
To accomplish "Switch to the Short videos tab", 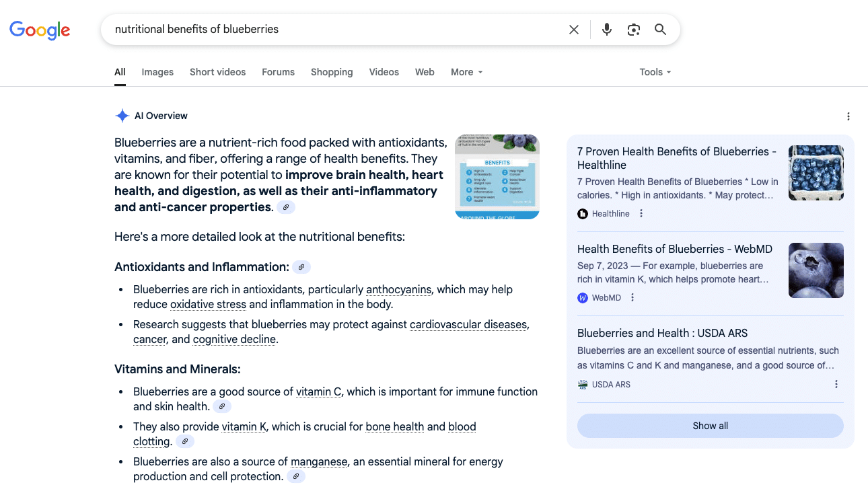I will (217, 72).
